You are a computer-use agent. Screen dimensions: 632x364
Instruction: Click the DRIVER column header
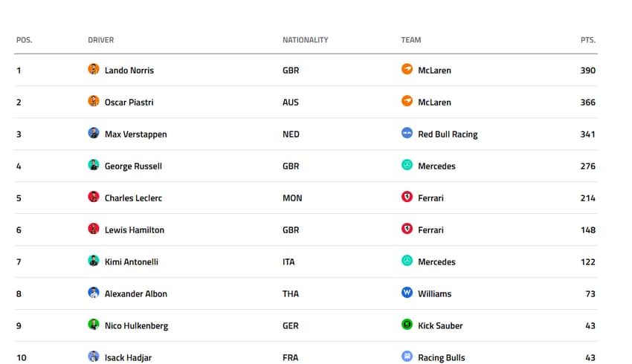pyautogui.click(x=101, y=40)
